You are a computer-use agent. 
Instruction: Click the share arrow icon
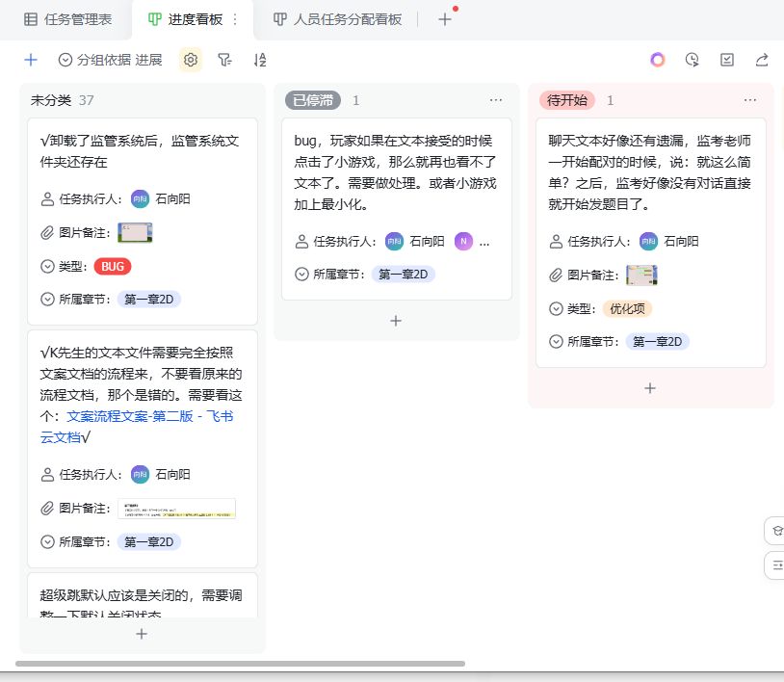[x=762, y=60]
